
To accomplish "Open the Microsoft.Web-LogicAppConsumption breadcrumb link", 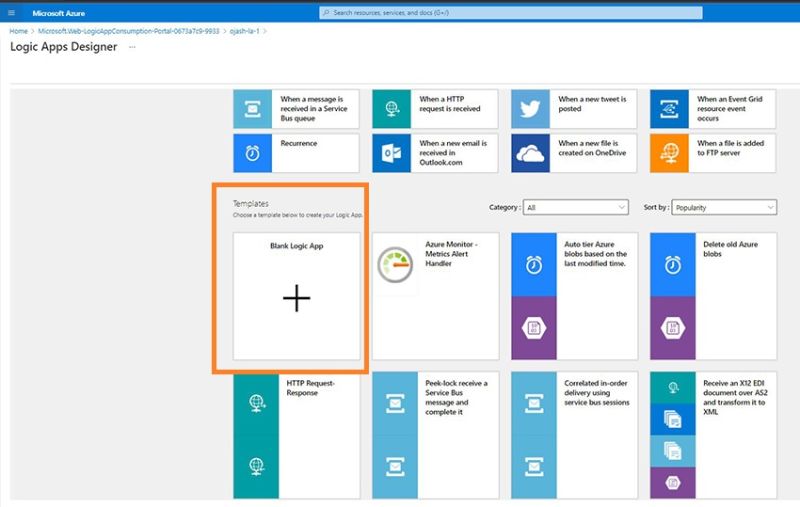I will [129, 31].
